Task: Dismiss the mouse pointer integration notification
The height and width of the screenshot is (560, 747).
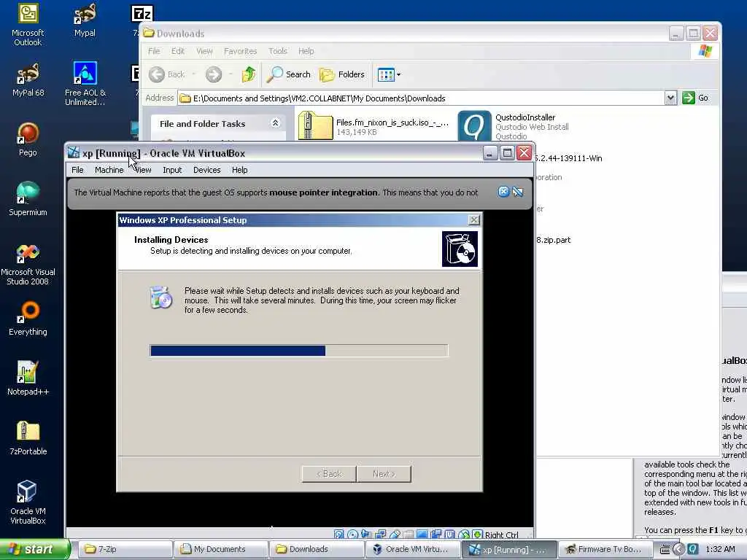Action: point(503,192)
